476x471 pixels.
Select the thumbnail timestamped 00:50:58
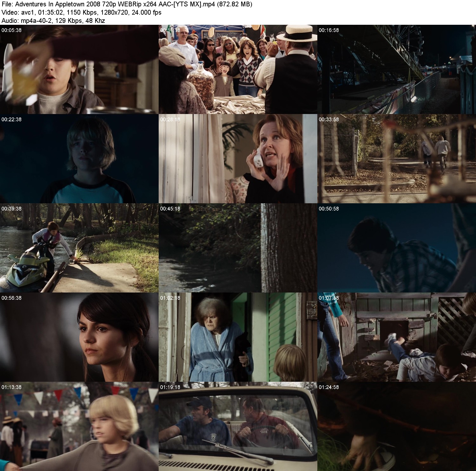tap(397, 248)
